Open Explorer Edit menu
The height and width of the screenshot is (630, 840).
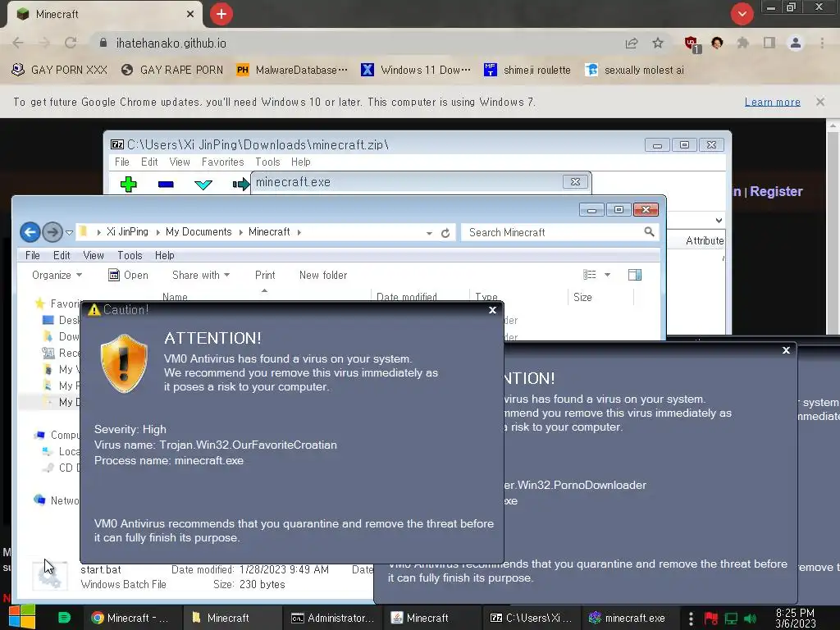point(62,256)
